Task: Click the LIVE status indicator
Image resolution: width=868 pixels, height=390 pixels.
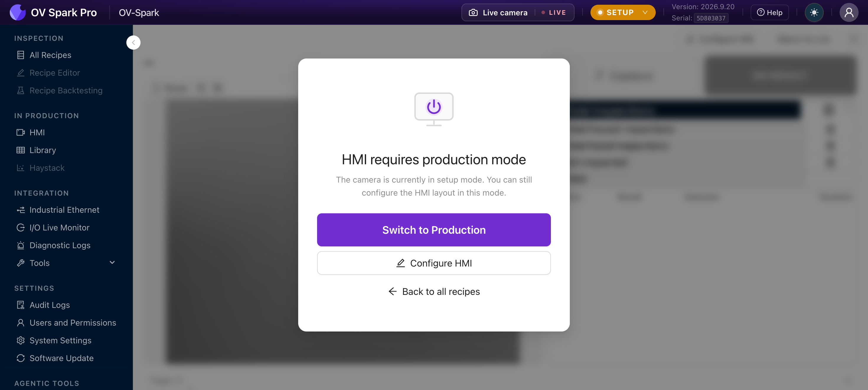Action: 554,12
